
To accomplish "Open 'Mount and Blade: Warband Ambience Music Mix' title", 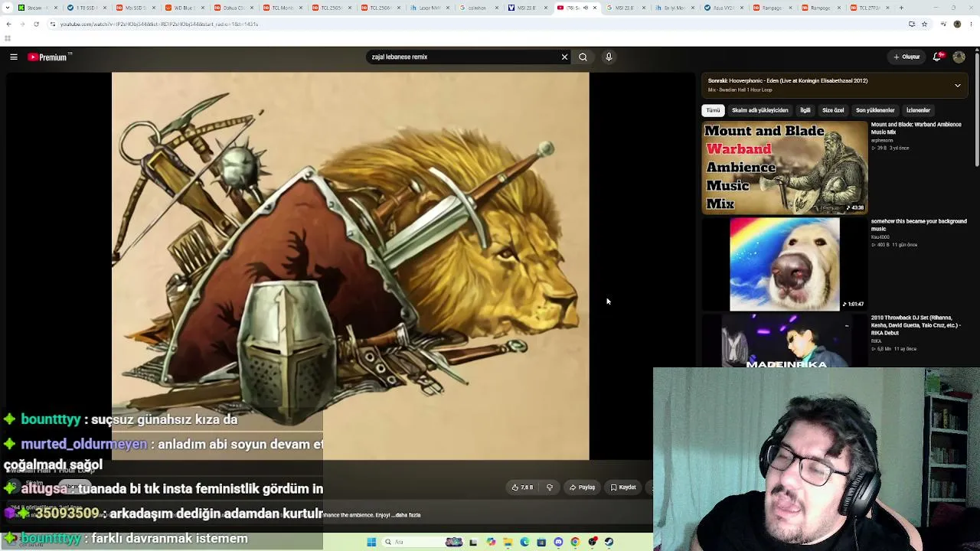I will [916, 128].
